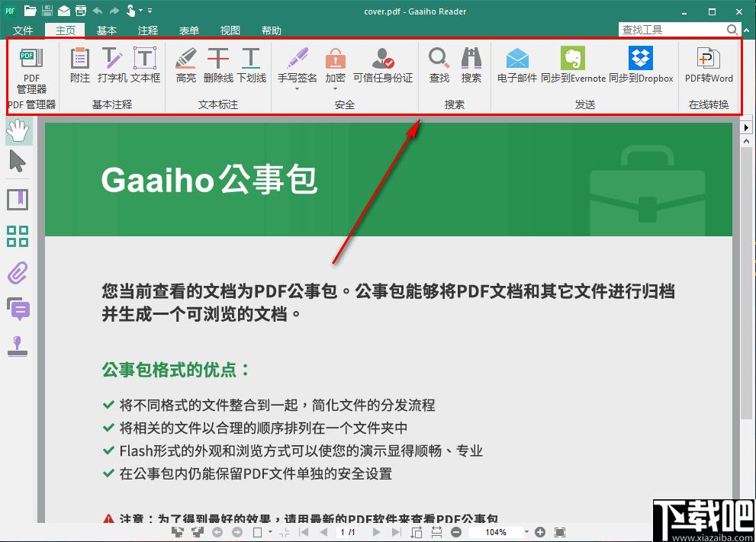Click the vertical scrollbar up arrow

point(746,141)
